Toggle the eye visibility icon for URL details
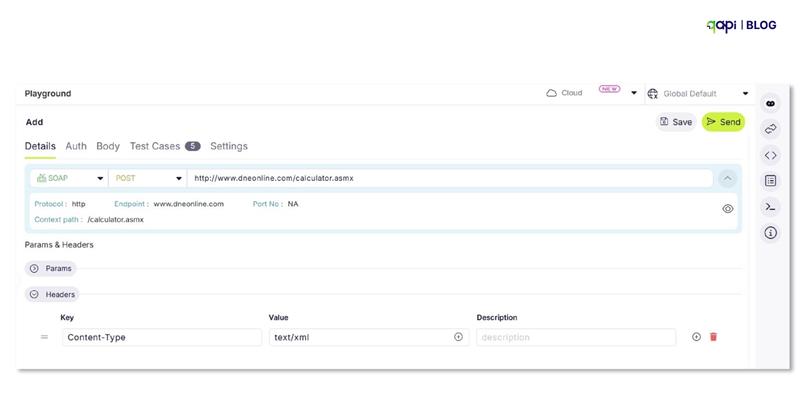 tap(728, 209)
